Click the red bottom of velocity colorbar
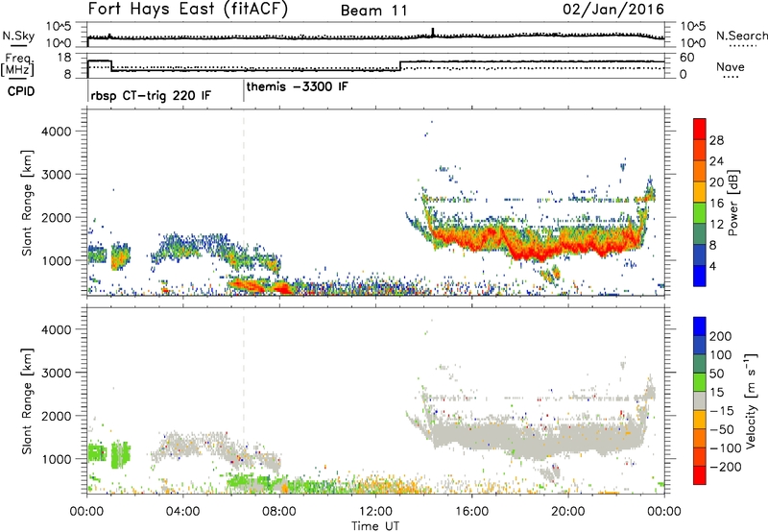The height and width of the screenshot is (532, 768). click(700, 475)
